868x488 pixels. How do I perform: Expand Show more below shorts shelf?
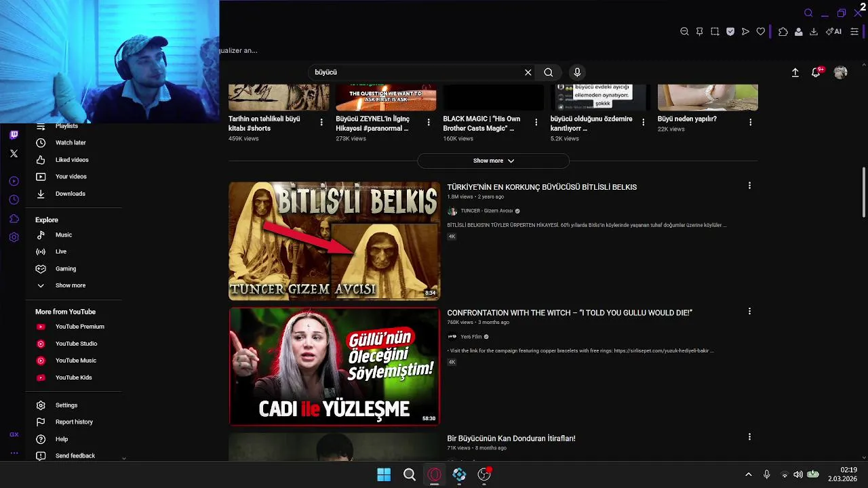(x=493, y=161)
